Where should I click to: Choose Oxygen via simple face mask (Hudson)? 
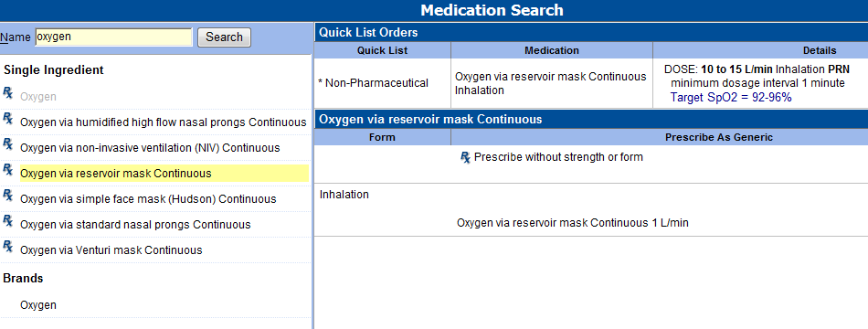(148, 199)
